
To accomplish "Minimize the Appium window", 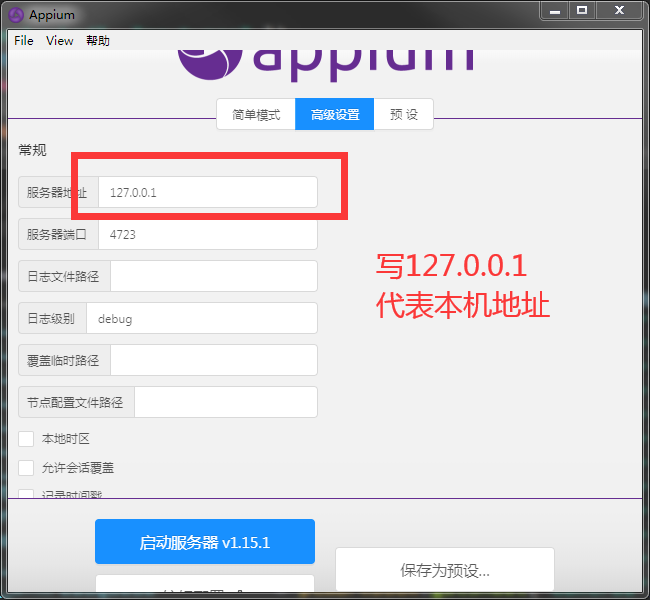I will pyautogui.click(x=555, y=10).
